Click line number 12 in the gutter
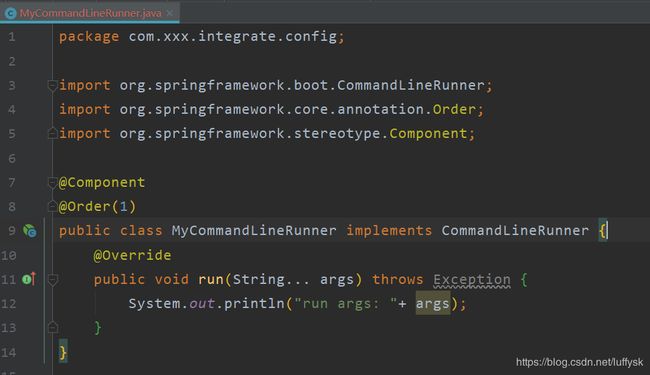The image size is (650, 375). pos(8,304)
